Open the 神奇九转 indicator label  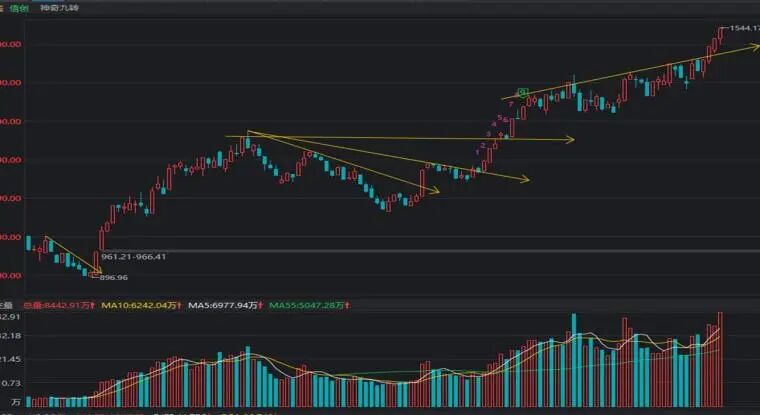point(59,8)
